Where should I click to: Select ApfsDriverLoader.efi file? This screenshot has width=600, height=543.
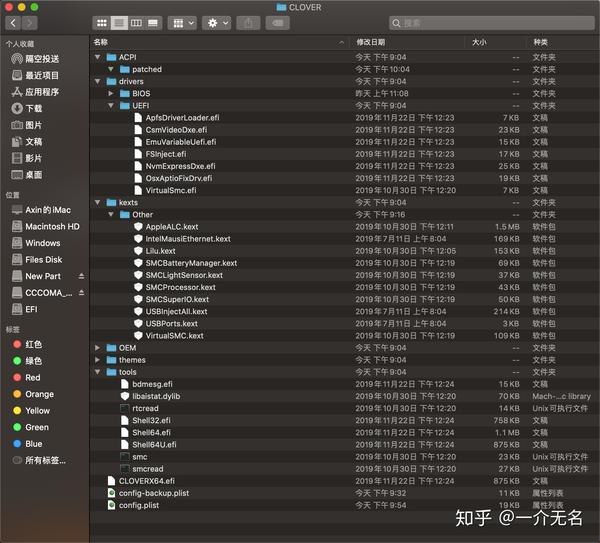(x=182, y=117)
